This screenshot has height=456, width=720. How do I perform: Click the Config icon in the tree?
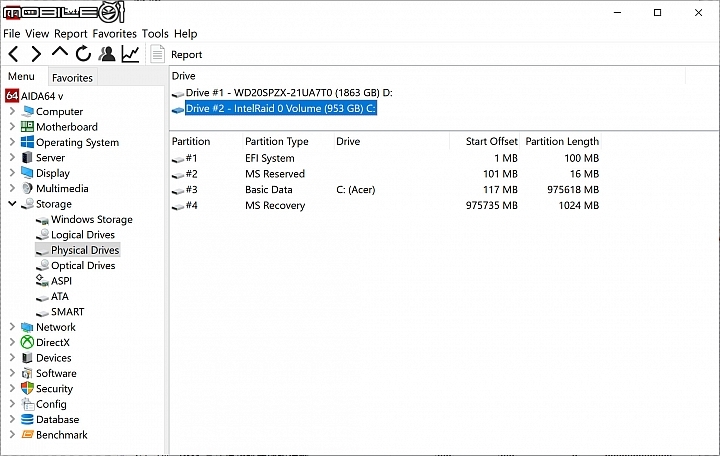point(28,404)
